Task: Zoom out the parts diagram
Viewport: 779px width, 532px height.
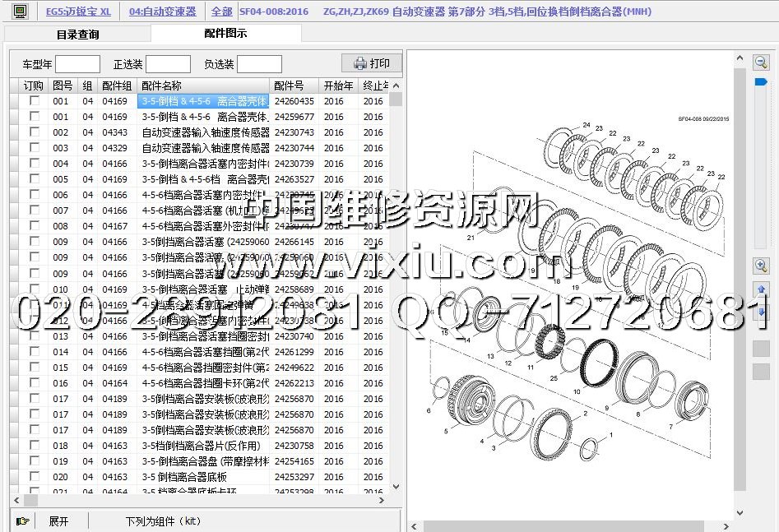Action: pos(761,62)
